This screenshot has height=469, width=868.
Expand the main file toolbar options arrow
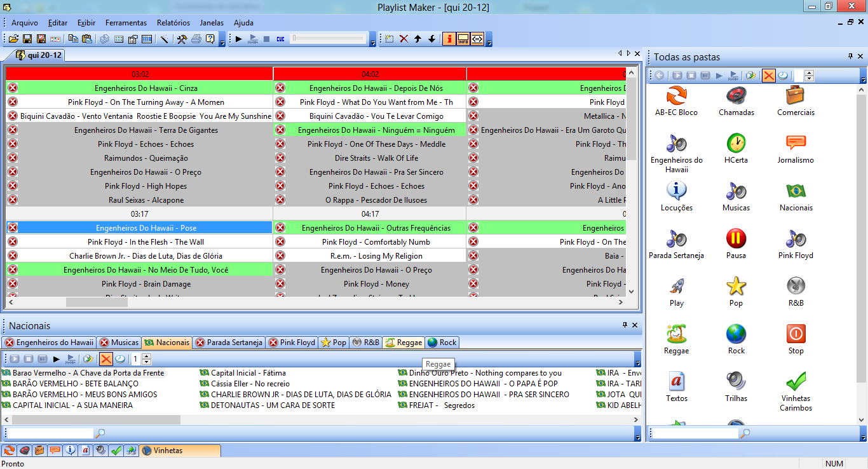tap(222, 40)
